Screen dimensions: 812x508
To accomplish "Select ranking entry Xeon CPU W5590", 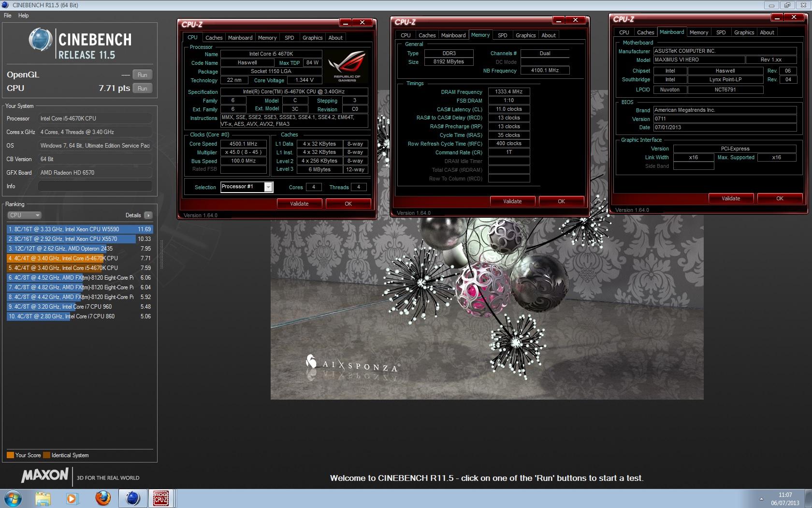I will pyautogui.click(x=79, y=229).
